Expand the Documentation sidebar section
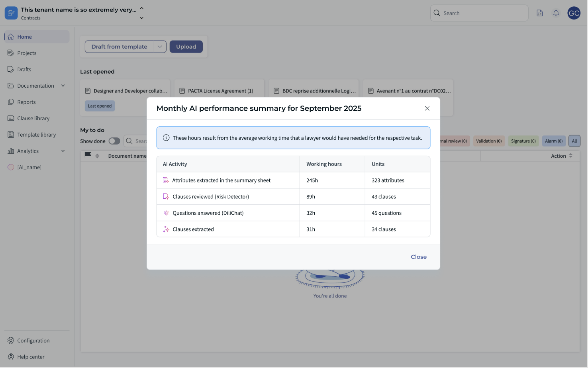This screenshot has width=588, height=368. click(x=63, y=86)
